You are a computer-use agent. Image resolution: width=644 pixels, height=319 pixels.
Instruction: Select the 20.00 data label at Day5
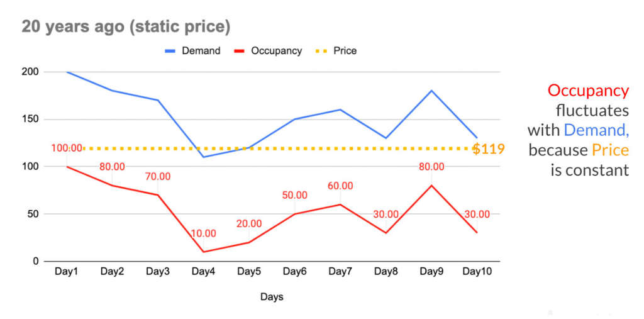(x=248, y=224)
